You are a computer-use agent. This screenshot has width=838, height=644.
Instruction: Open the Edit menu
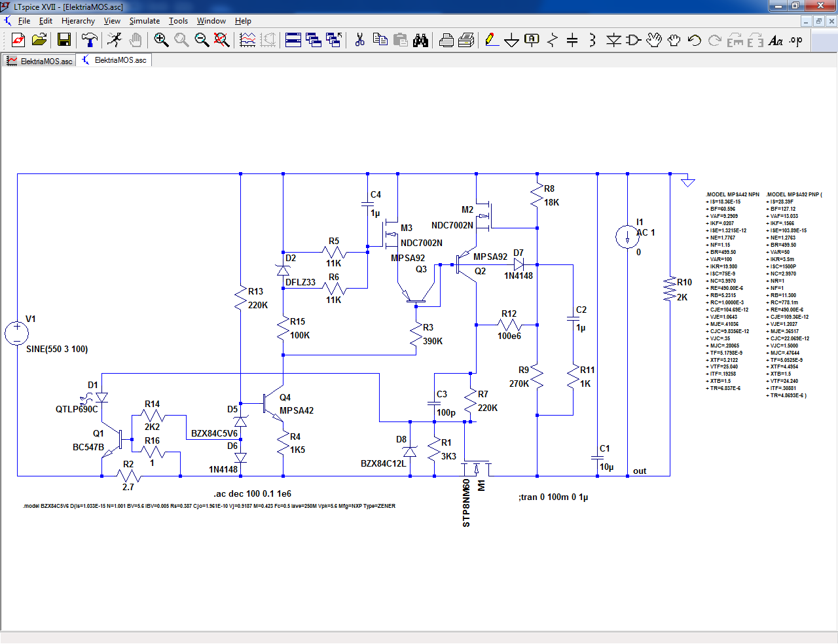point(46,21)
